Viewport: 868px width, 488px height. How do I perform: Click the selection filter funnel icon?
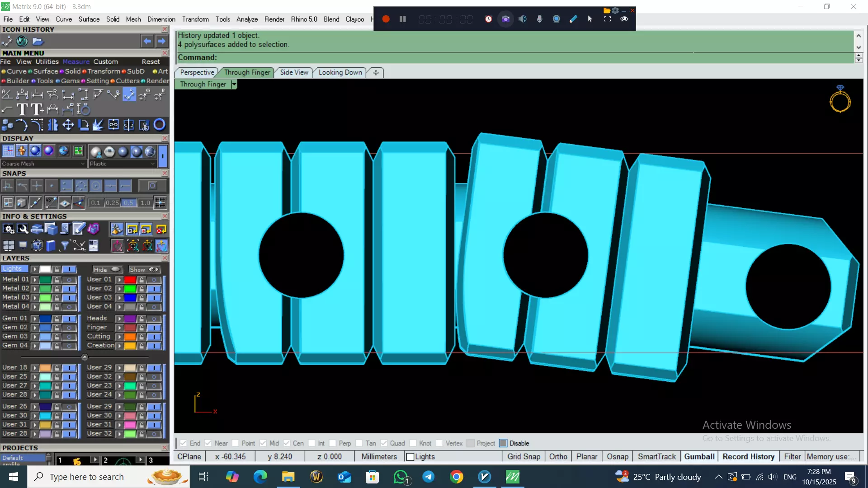(65, 245)
